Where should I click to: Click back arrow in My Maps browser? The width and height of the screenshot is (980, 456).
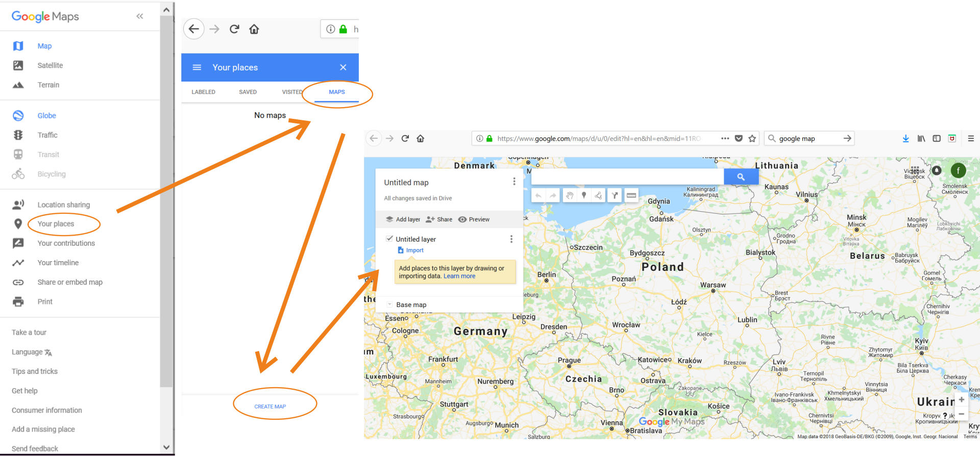pyautogui.click(x=374, y=138)
